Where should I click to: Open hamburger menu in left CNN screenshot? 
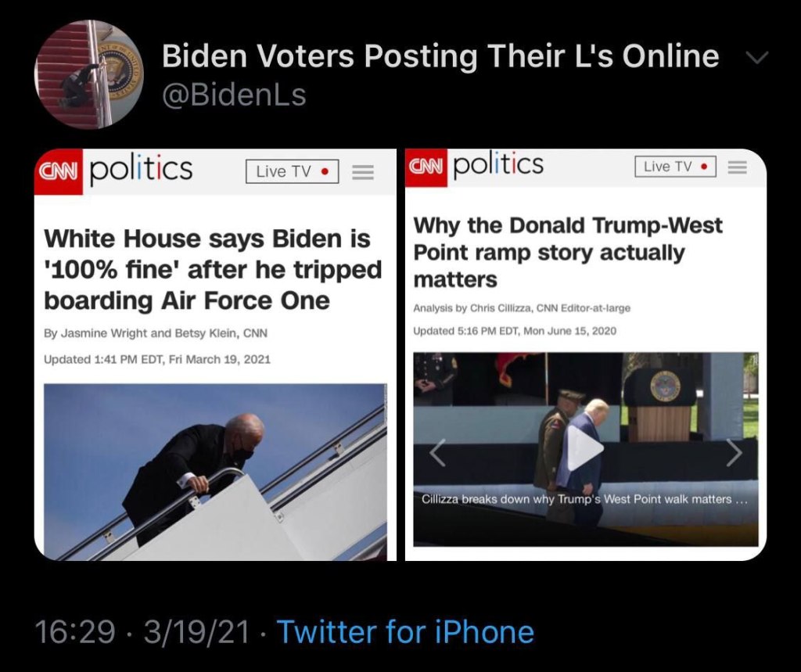[363, 172]
